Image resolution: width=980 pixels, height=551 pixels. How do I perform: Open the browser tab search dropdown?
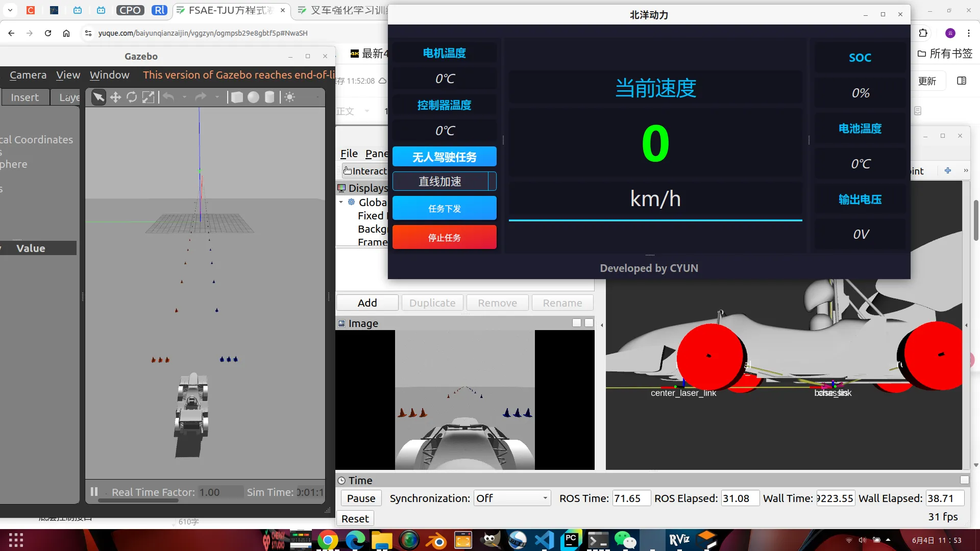[10, 10]
